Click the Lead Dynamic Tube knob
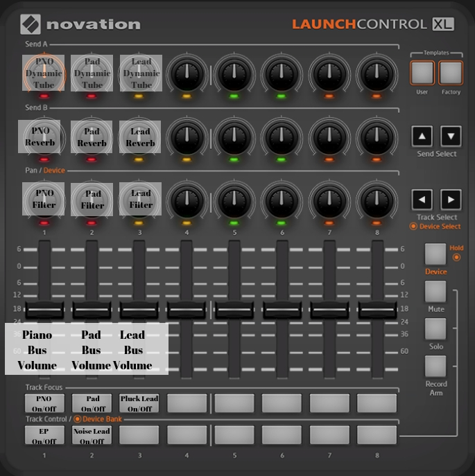The image size is (475, 476). (x=139, y=74)
